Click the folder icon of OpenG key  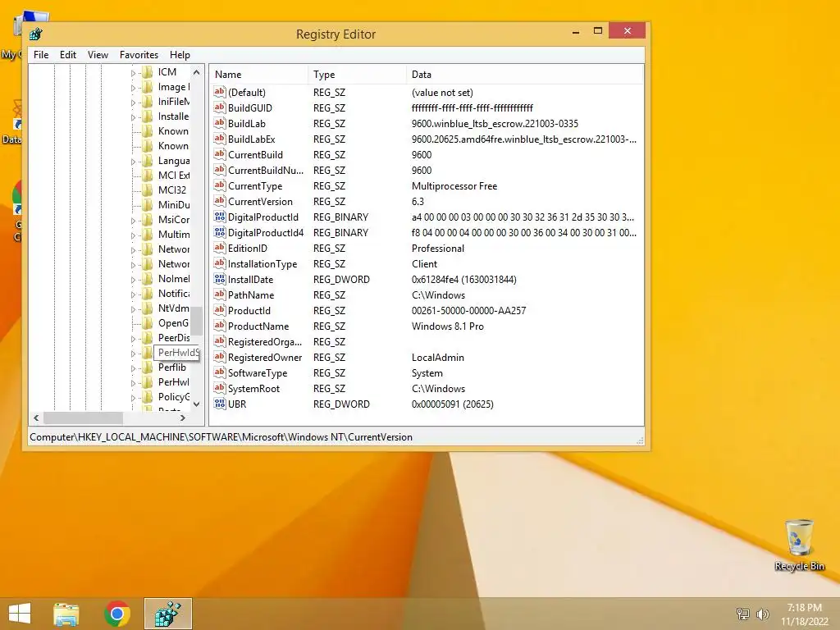point(148,323)
